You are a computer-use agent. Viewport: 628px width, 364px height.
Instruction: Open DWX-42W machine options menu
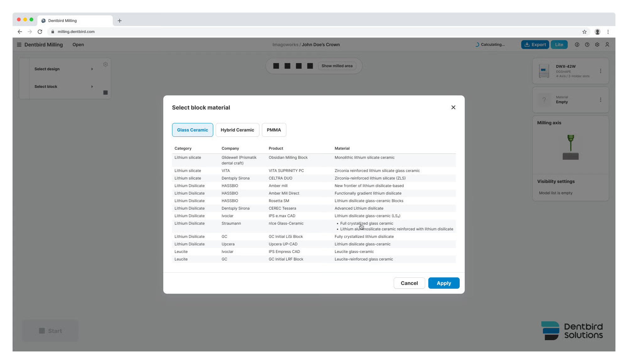(600, 71)
